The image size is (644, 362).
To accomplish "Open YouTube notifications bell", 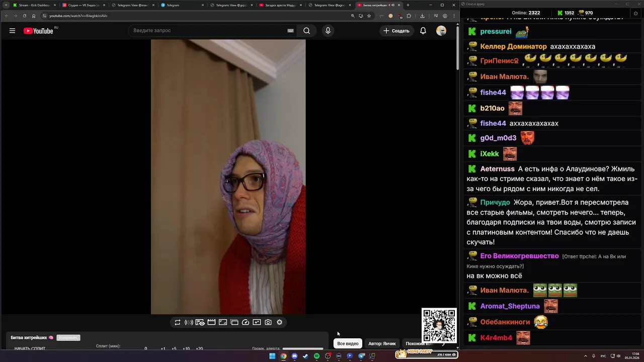I will pyautogui.click(x=423, y=31).
